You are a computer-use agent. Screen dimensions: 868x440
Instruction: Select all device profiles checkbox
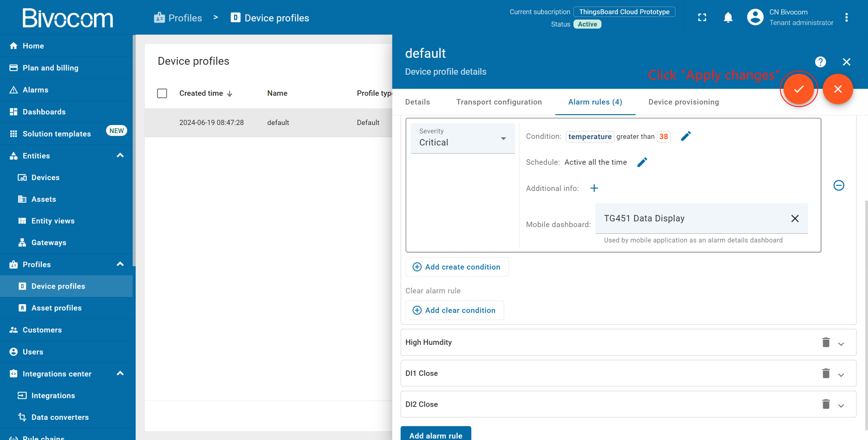162,93
